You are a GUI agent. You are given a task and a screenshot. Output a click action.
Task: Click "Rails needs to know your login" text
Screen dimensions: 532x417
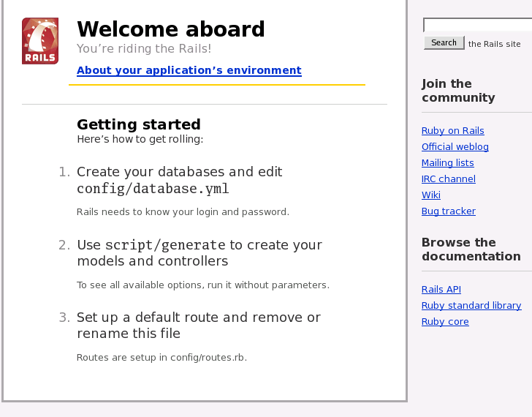(x=183, y=212)
